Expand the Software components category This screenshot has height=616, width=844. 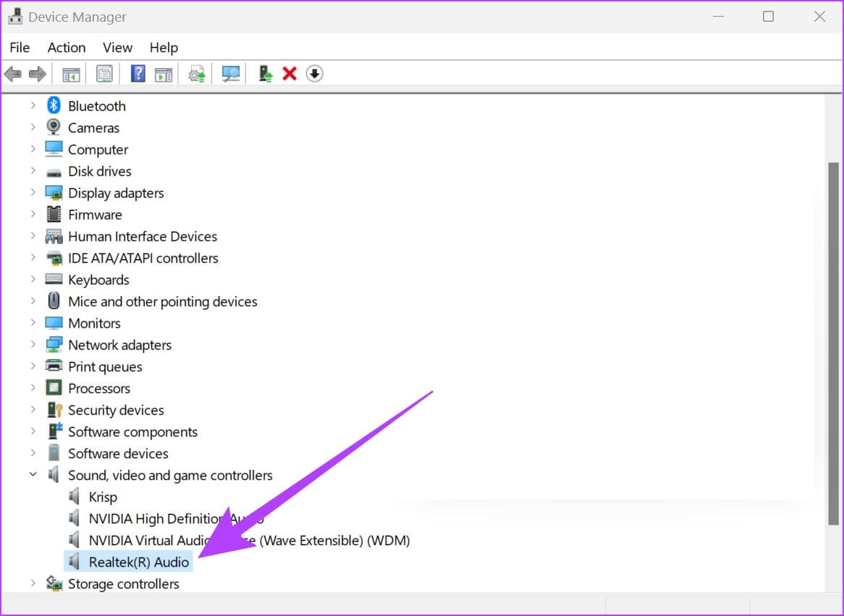[x=33, y=431]
